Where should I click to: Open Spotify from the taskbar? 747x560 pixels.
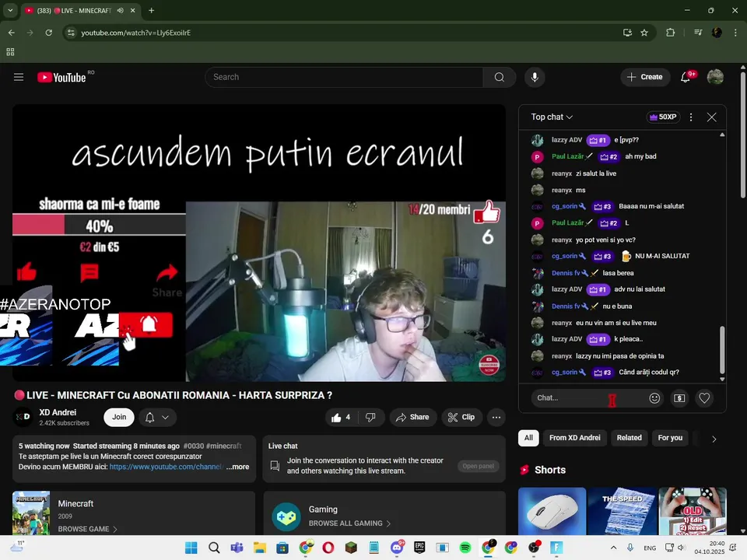pyautogui.click(x=465, y=548)
